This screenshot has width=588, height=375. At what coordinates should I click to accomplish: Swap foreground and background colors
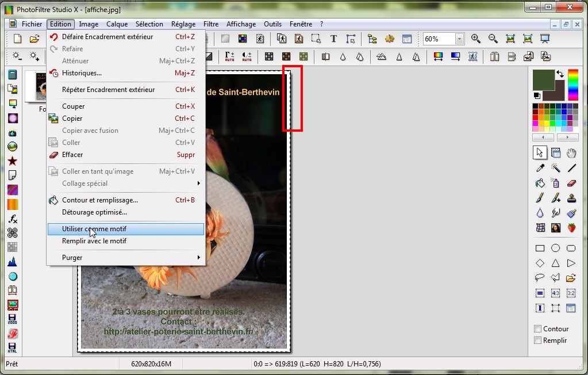[560, 74]
